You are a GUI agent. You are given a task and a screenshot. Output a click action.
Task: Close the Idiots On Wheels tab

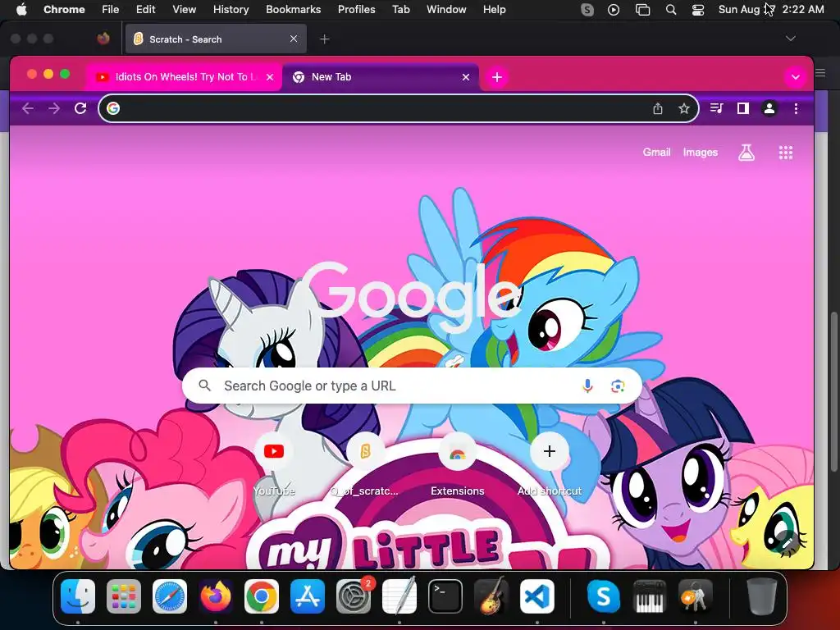coord(270,77)
